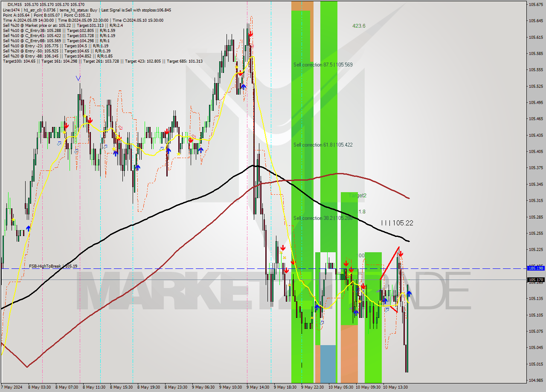The height and width of the screenshot is (392, 546).
Task: Click the '| | | 105.22' price label
Action: 397,223
